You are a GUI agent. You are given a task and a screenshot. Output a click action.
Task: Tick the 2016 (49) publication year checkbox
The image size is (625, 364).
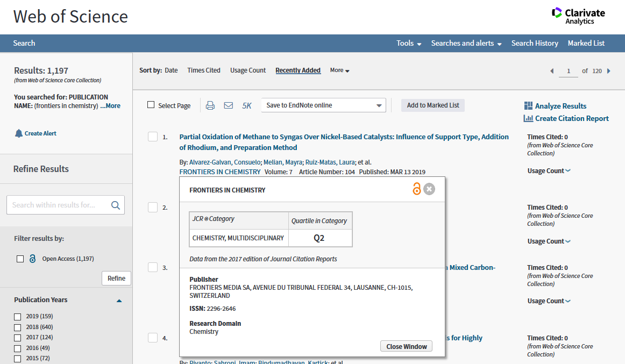(x=18, y=349)
